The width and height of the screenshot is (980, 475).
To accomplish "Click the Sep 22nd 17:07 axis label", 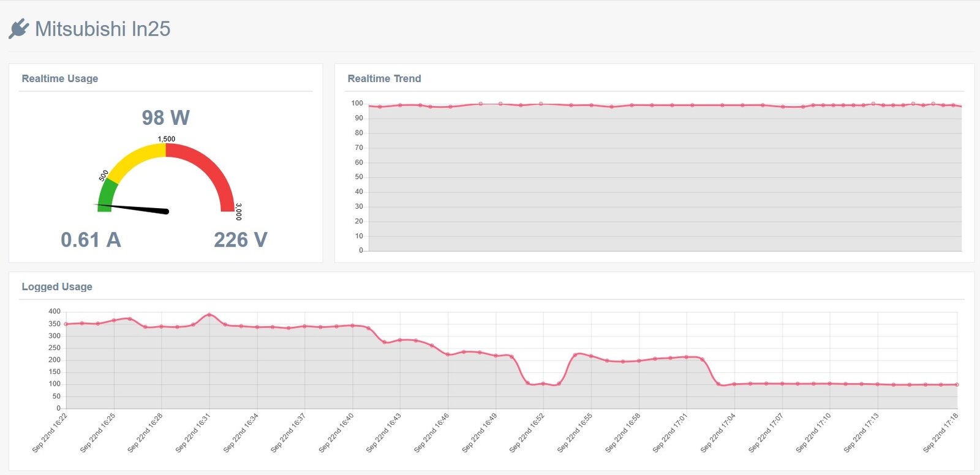I will tap(766, 433).
